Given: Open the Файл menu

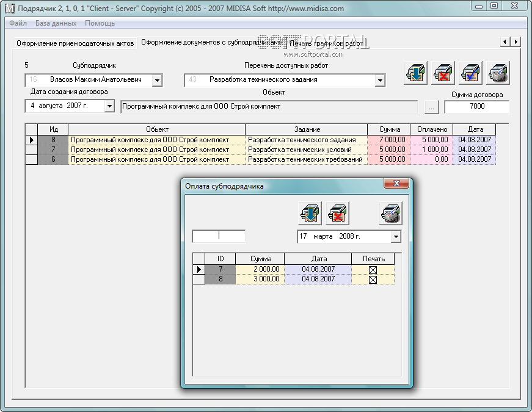Looking at the screenshot, I should click(x=18, y=23).
